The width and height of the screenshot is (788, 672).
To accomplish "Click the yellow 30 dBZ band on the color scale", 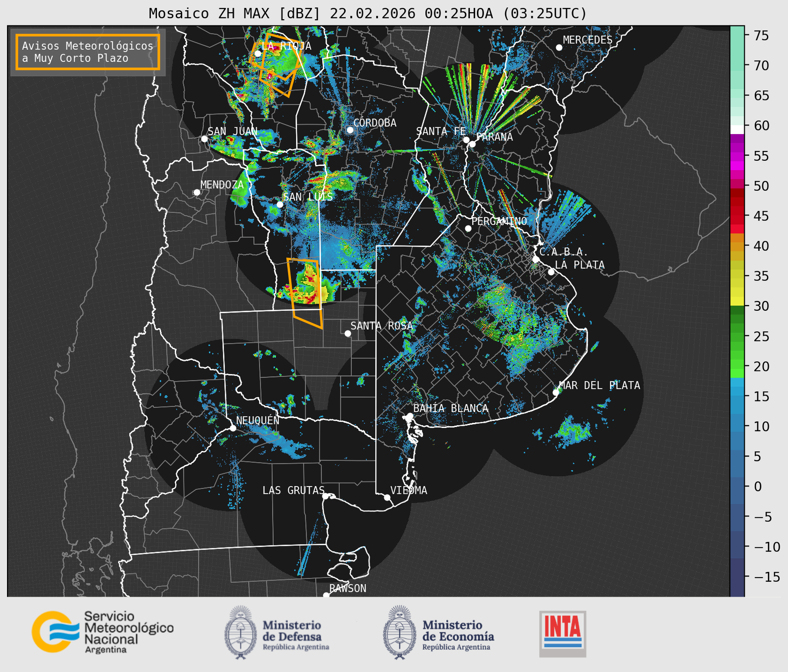I will (x=737, y=301).
